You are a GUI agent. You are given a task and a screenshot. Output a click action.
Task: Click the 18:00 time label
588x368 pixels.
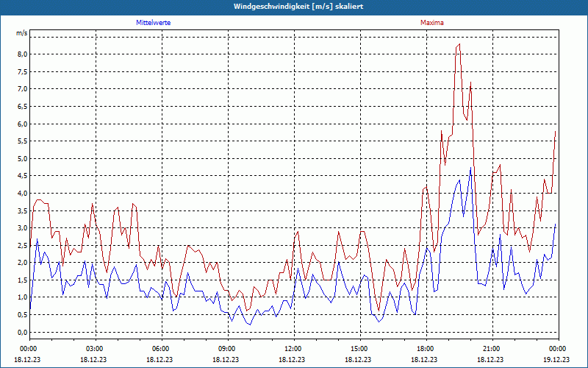click(426, 349)
